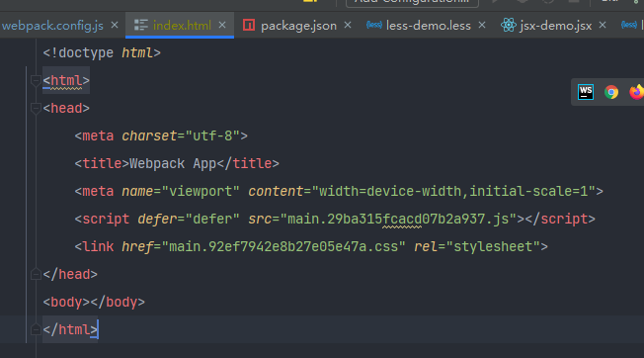Click fold marker at closing html tag
Screen dimensions: 644x358
coord(36,329)
